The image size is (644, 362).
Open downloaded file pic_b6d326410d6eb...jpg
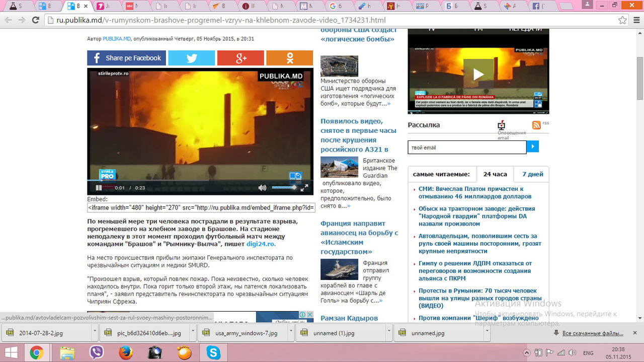144,333
